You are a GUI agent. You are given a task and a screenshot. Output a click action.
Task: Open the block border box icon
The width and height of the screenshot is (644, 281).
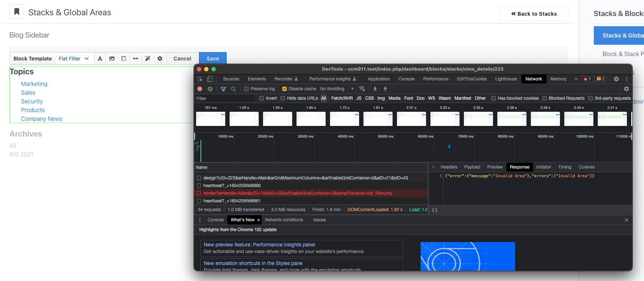pos(124,59)
